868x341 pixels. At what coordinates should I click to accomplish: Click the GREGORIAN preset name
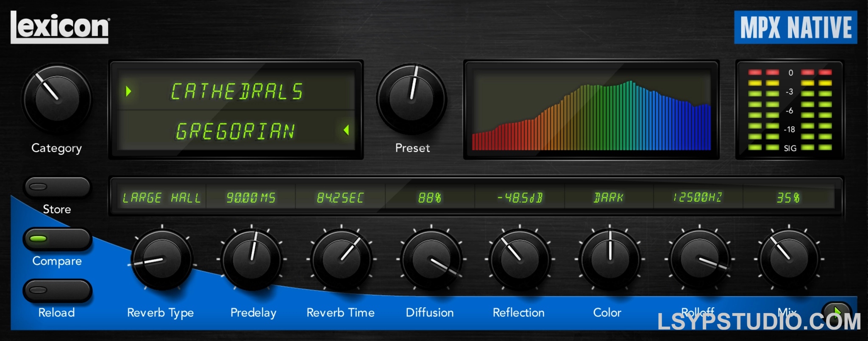pos(235,131)
